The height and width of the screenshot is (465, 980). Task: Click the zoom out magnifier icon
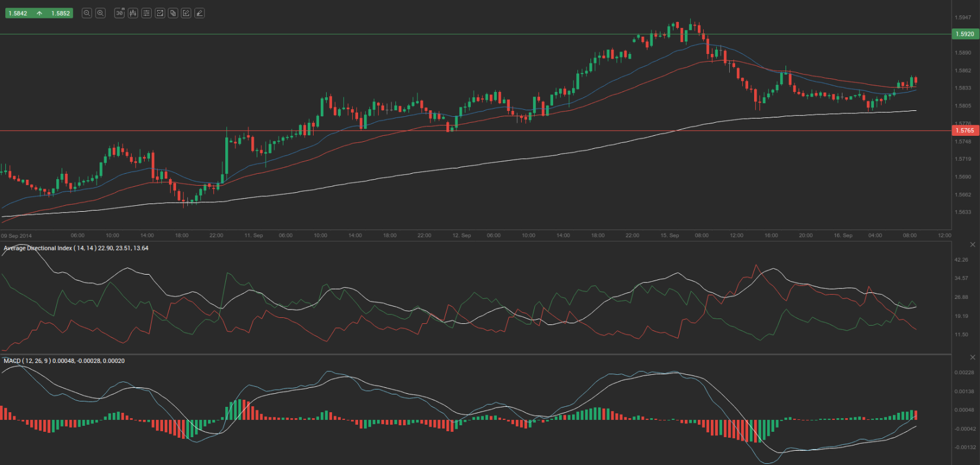87,13
